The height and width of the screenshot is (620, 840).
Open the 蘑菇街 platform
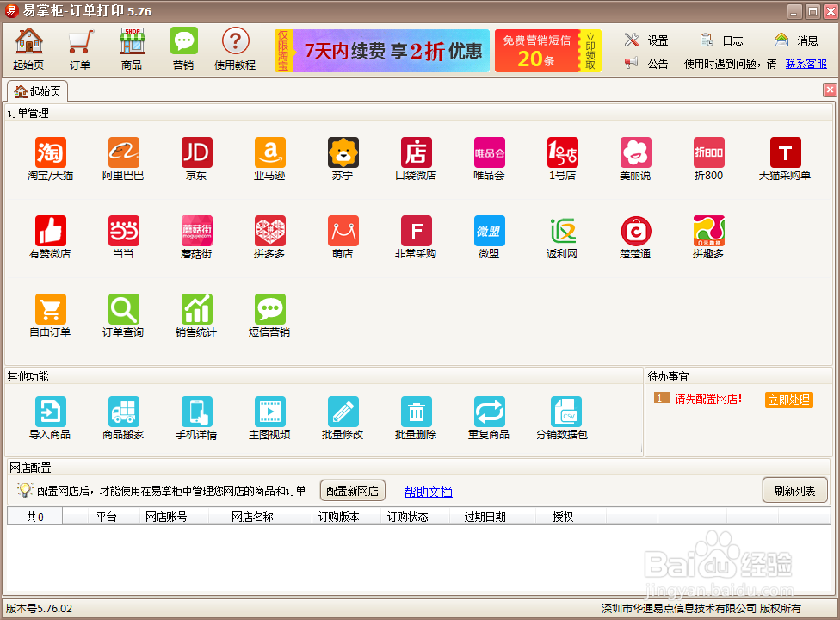pyautogui.click(x=196, y=237)
